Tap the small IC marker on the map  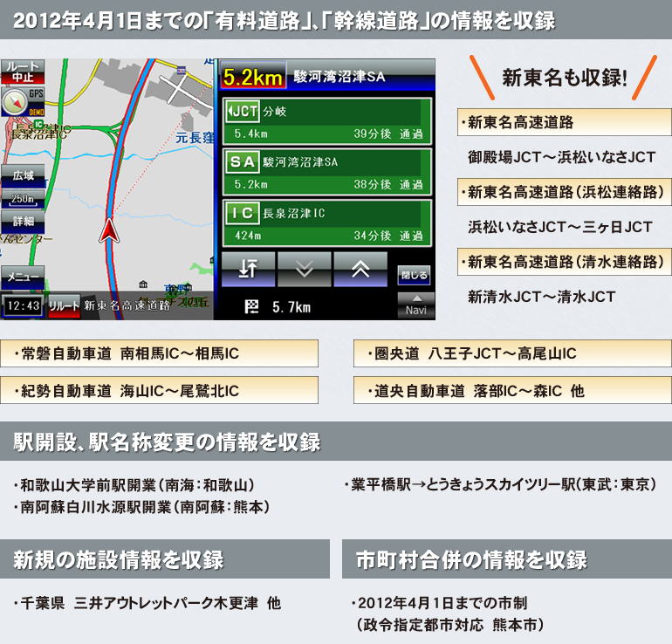[38, 124]
